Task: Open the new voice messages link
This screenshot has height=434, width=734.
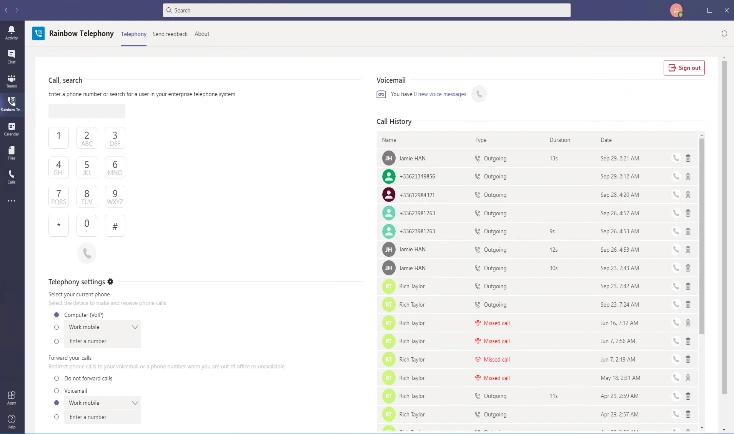Action: (440, 94)
